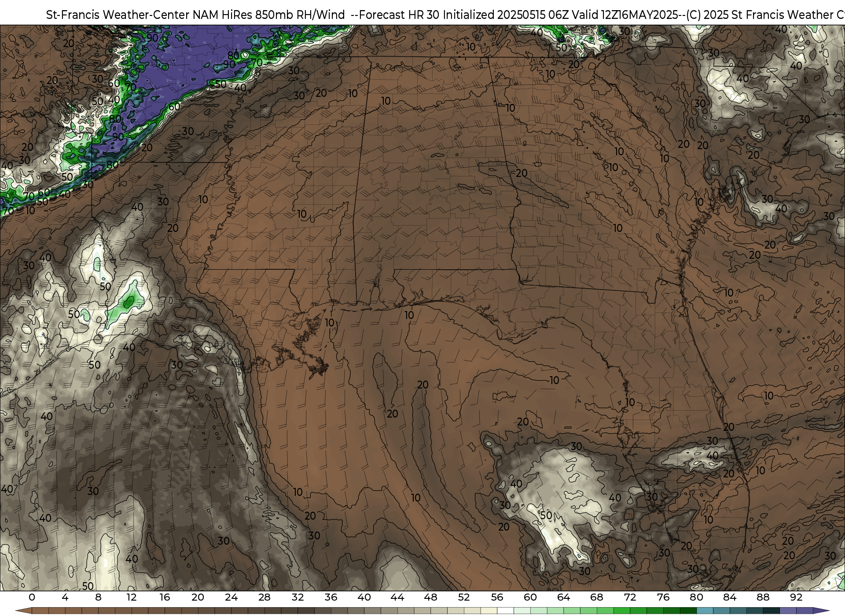Select colorbar tick label 36
The width and height of the screenshot is (845, 616).
(331, 598)
